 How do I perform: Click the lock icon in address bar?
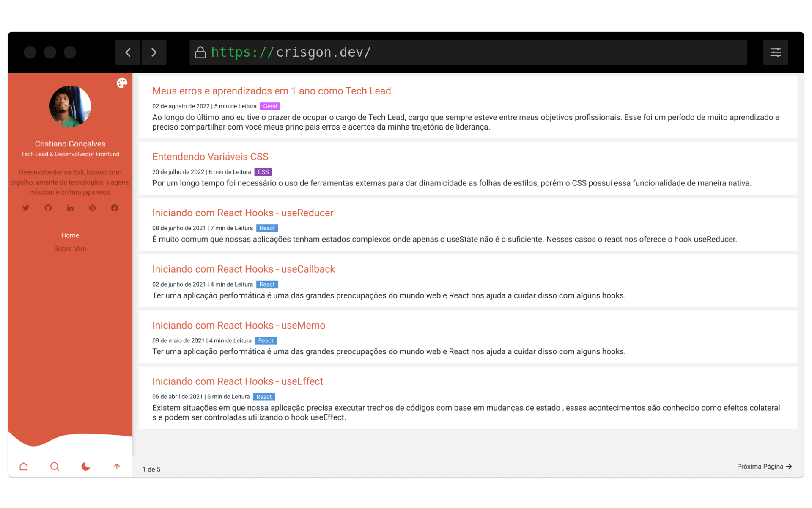[x=200, y=52]
